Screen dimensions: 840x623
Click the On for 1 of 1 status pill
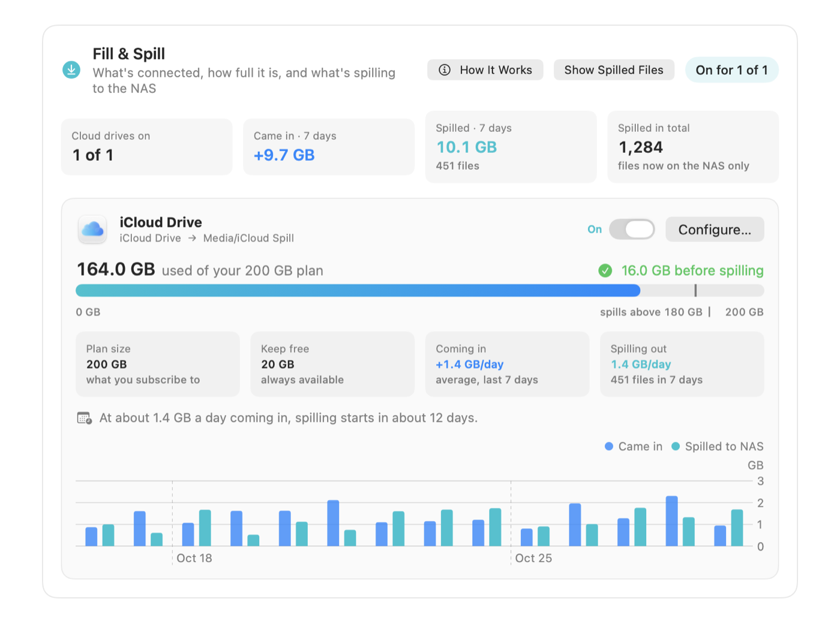pyautogui.click(x=731, y=70)
